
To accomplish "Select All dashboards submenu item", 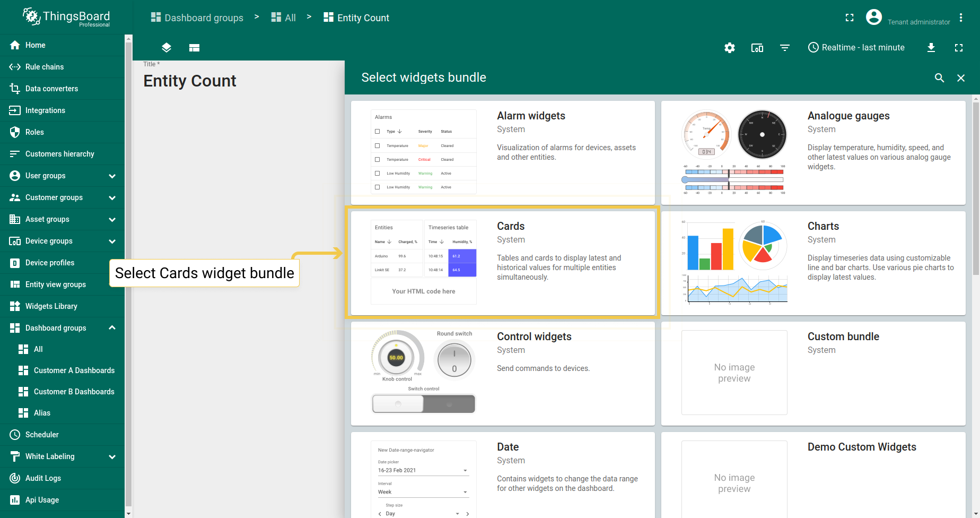I will 62,349.
